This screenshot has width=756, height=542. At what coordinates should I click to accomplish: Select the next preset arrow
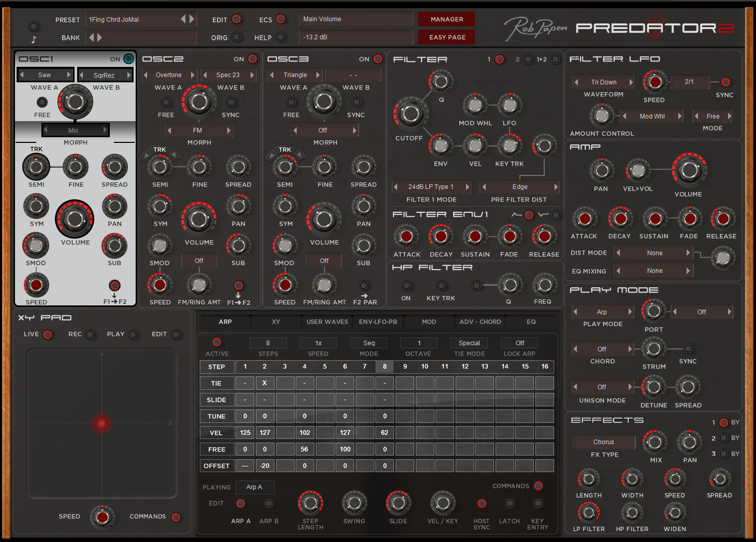tap(192, 19)
